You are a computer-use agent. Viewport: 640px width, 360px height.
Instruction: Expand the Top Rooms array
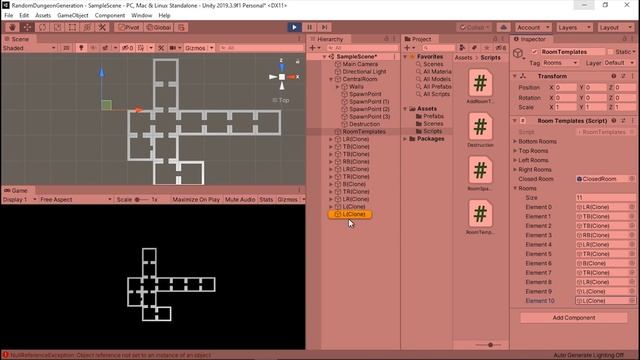click(515, 151)
